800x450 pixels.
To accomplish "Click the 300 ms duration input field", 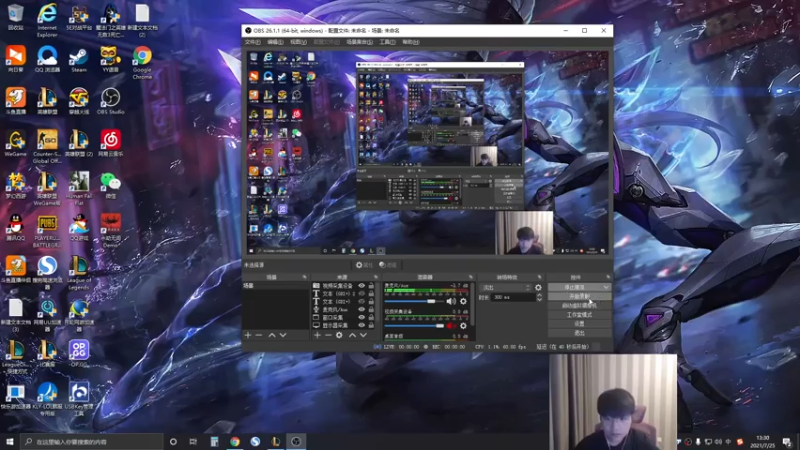I will (513, 297).
